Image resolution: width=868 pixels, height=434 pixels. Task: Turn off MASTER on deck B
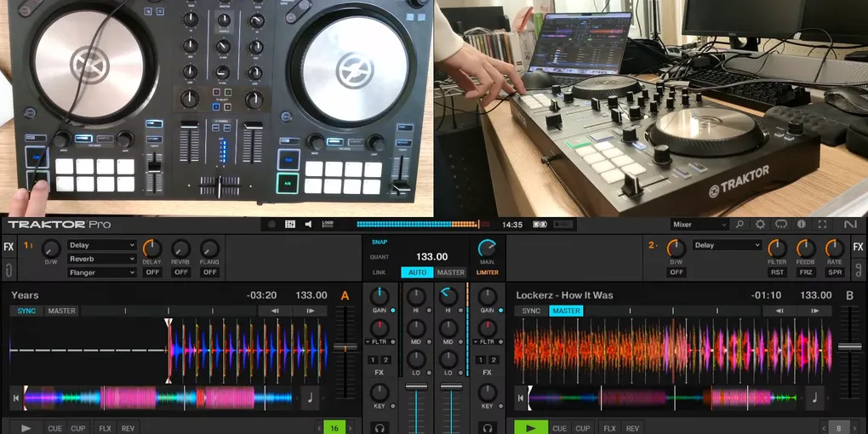coord(566,311)
